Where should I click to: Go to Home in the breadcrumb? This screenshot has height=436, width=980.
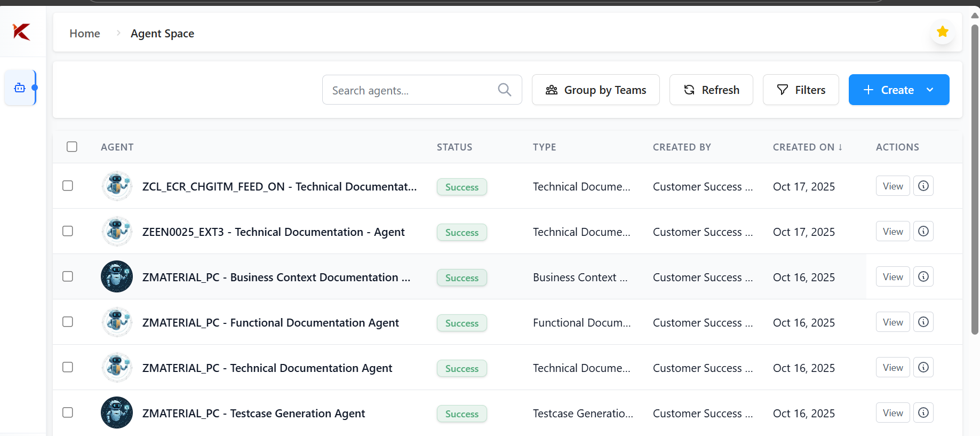point(85,33)
